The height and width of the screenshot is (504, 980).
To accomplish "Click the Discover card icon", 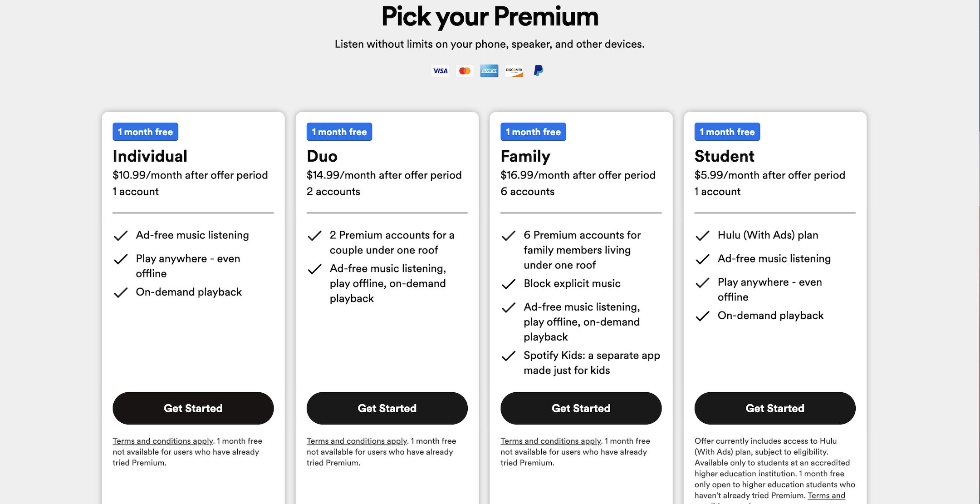I will 514,71.
